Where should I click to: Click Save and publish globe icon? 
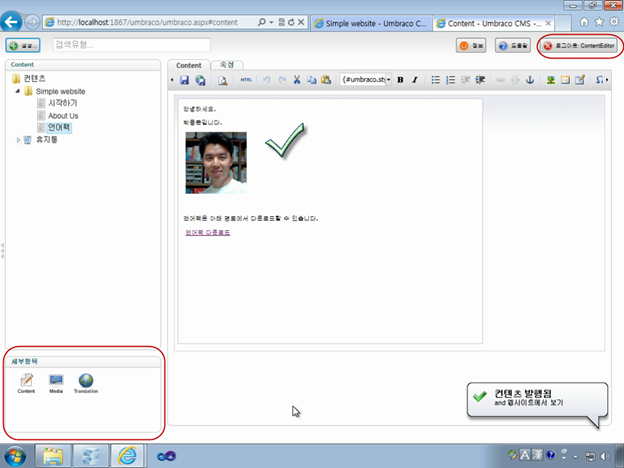[200, 80]
